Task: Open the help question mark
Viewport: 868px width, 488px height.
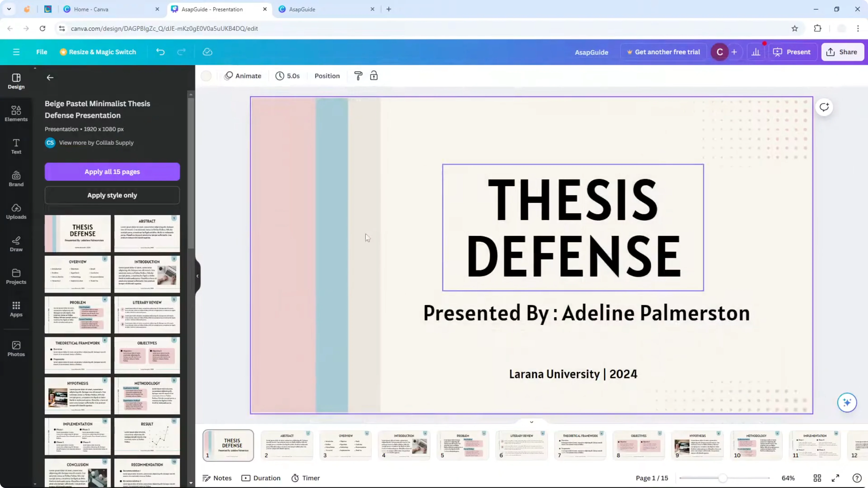Action: pos(856,478)
